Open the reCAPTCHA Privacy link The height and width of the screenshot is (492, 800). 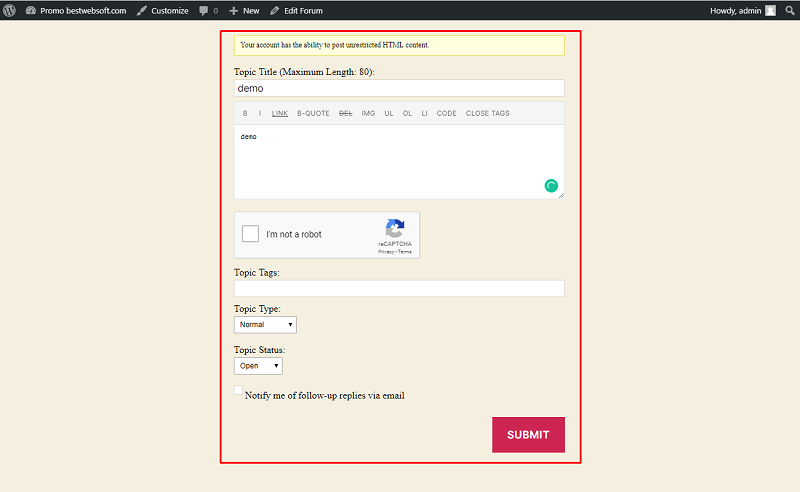coord(386,252)
